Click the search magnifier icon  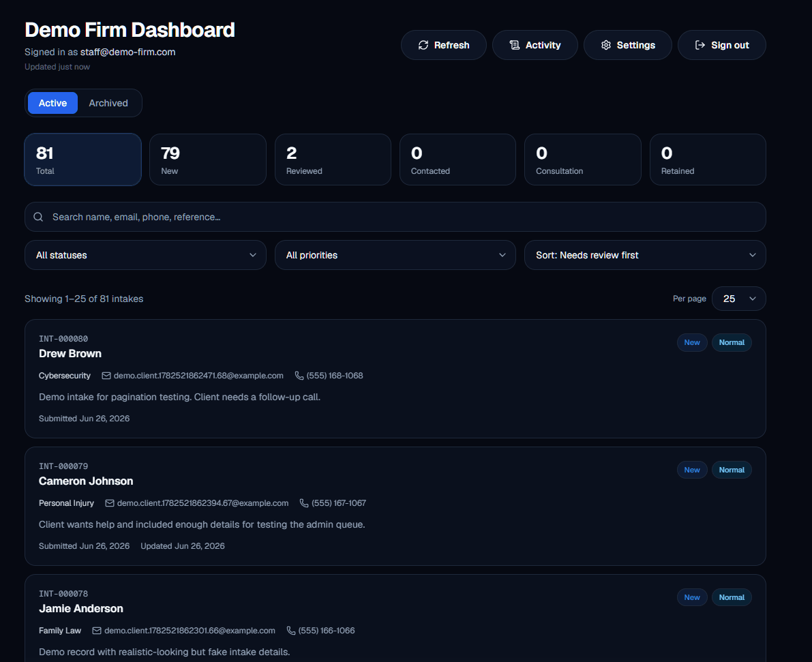click(38, 217)
